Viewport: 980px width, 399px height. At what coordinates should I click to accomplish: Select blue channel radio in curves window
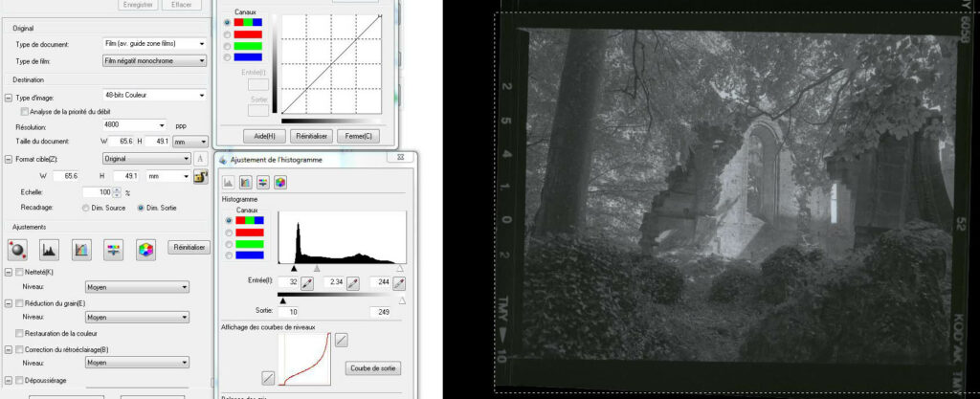click(x=227, y=57)
